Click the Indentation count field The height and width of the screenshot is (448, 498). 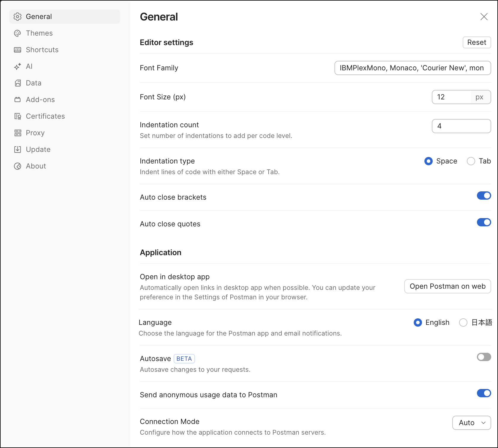[x=461, y=126]
